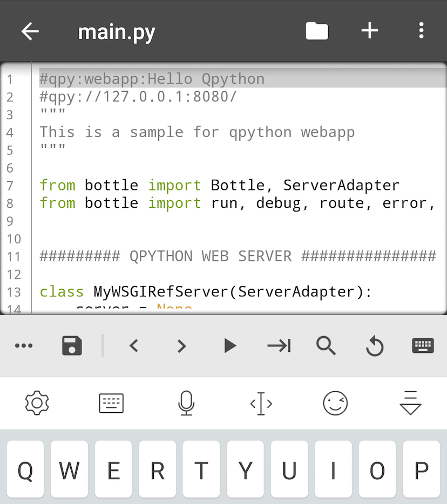Collapse the keyboard with the down arrow
Image resolution: width=447 pixels, height=504 pixels.
(411, 403)
